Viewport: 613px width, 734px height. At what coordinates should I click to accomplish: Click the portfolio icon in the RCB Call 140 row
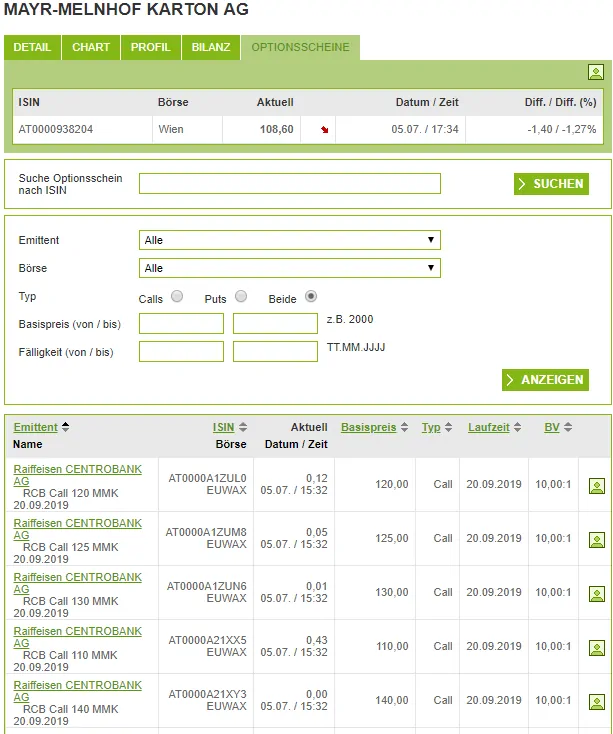(x=597, y=702)
